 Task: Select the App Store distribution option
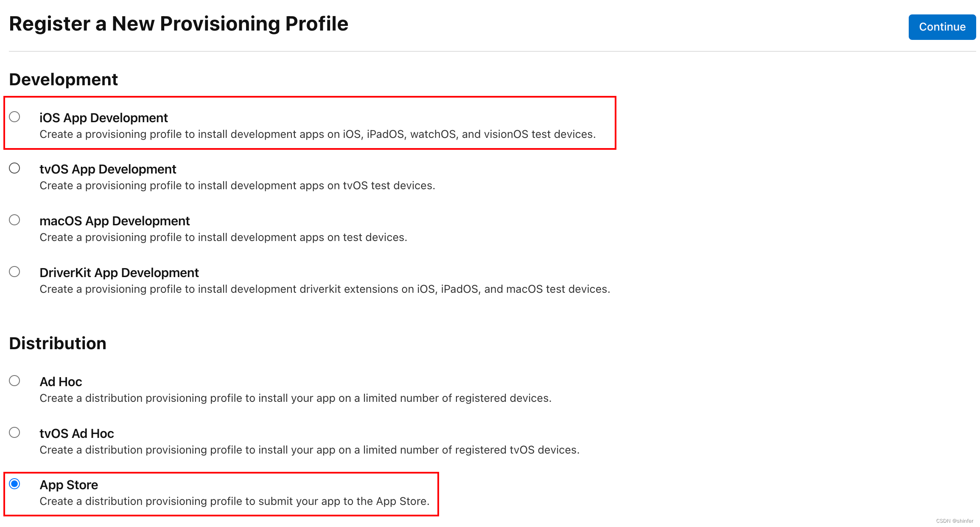point(15,483)
